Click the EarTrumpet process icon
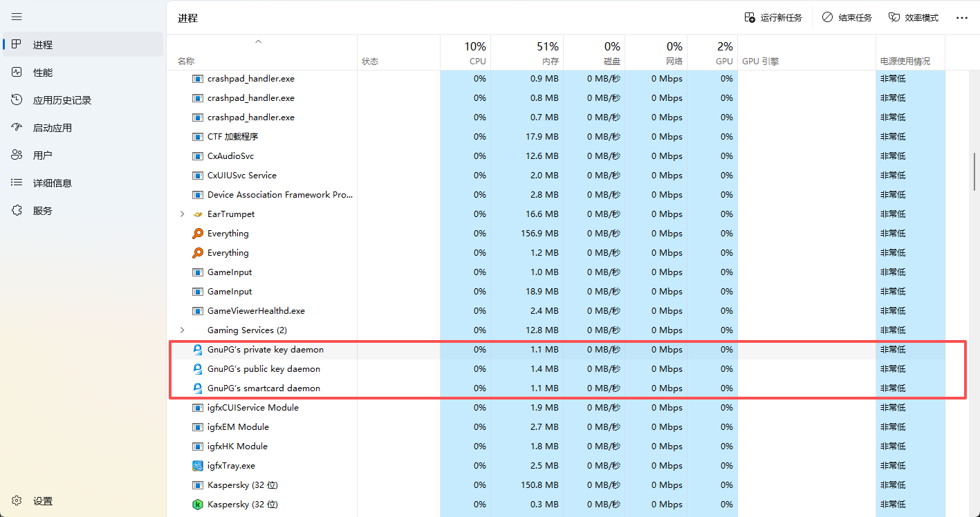Image resolution: width=980 pixels, height=517 pixels. [x=198, y=214]
